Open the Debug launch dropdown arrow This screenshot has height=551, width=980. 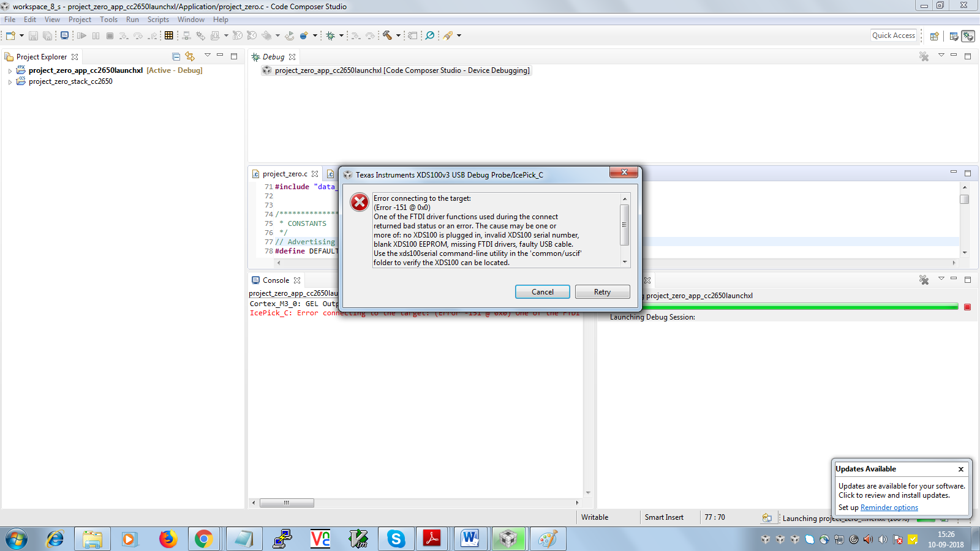(341, 36)
